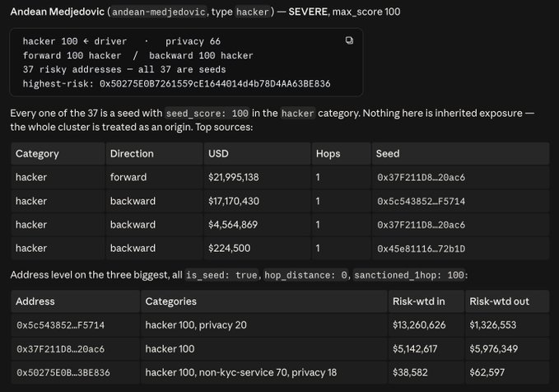The height and width of the screenshot is (392, 559).
Task: Click seed 0x45e81116…72b1D
Action: click(x=421, y=249)
